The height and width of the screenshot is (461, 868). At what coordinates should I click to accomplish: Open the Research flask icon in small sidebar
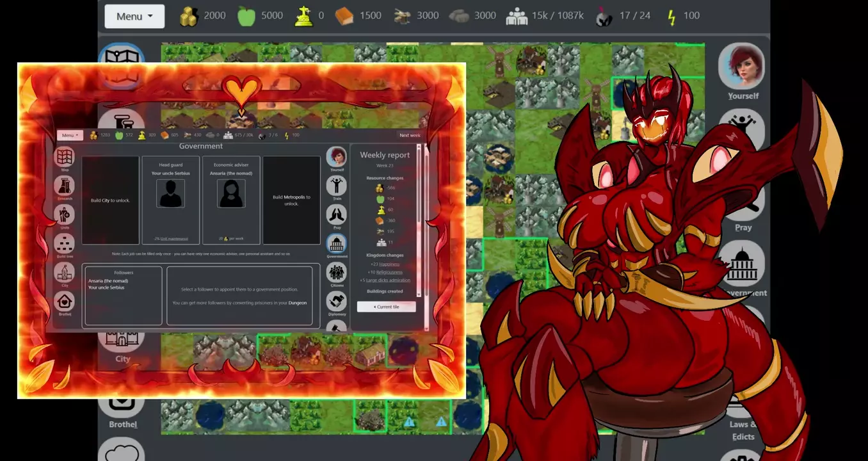[x=65, y=186]
